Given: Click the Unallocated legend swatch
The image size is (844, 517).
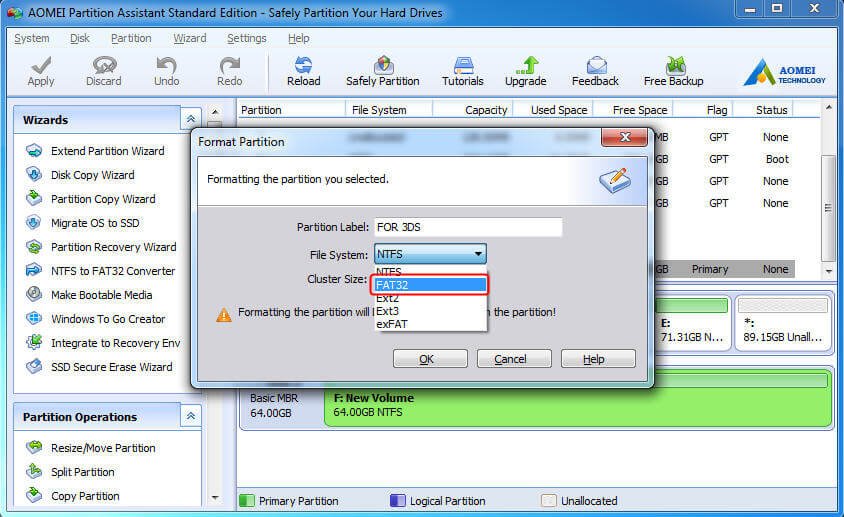Looking at the screenshot, I should tap(548, 501).
